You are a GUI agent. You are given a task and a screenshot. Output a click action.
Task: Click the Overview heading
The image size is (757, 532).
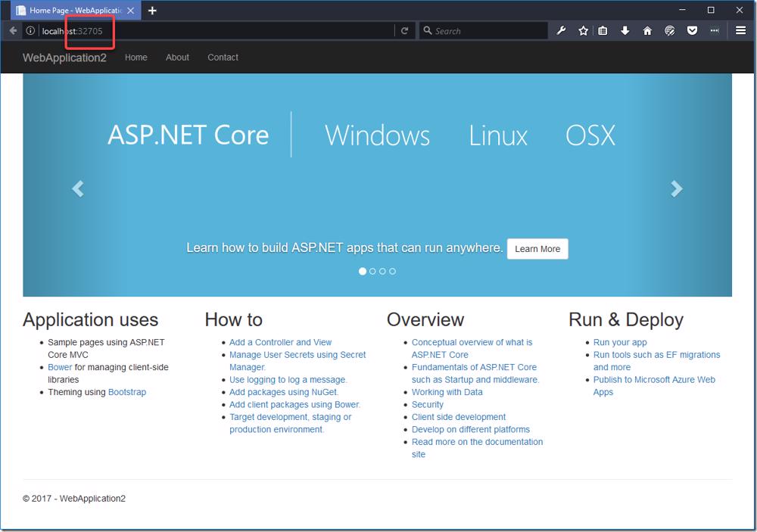coord(425,319)
